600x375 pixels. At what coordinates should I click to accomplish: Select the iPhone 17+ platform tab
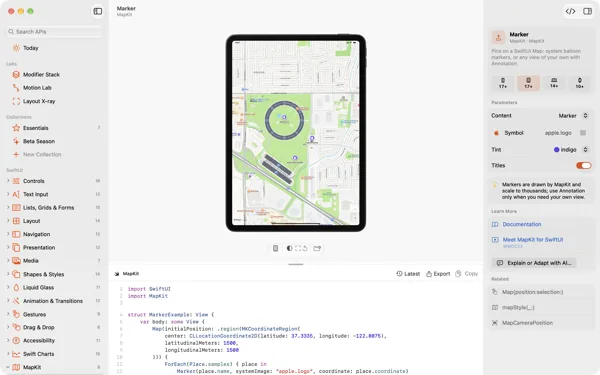[x=503, y=83]
